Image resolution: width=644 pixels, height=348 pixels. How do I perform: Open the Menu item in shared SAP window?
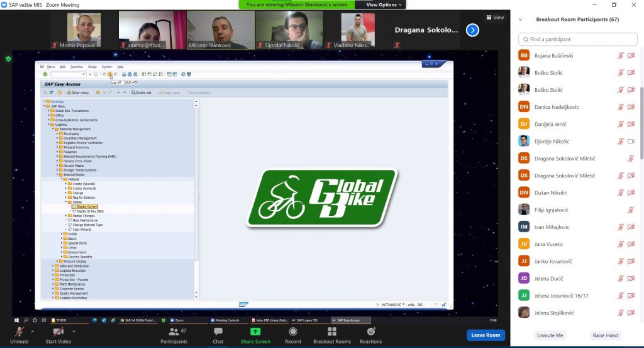point(51,67)
